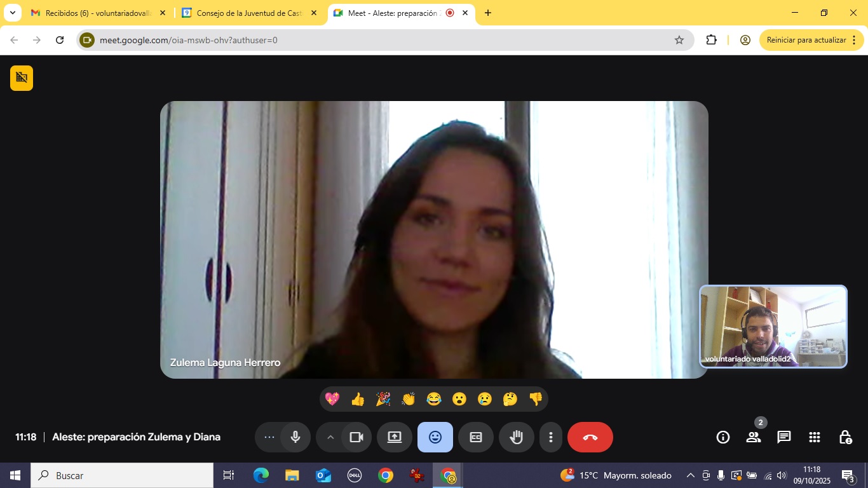Open the present screen share button
The width and height of the screenshot is (868, 488).
(395, 437)
